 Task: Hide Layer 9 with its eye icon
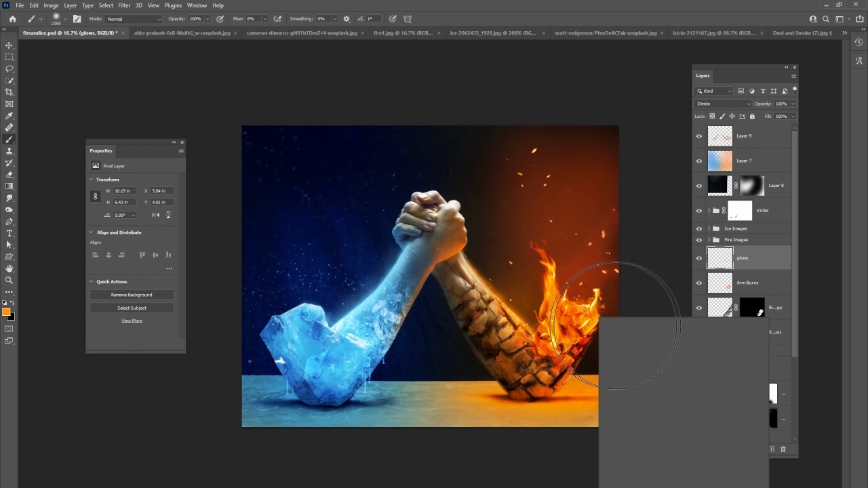699,136
